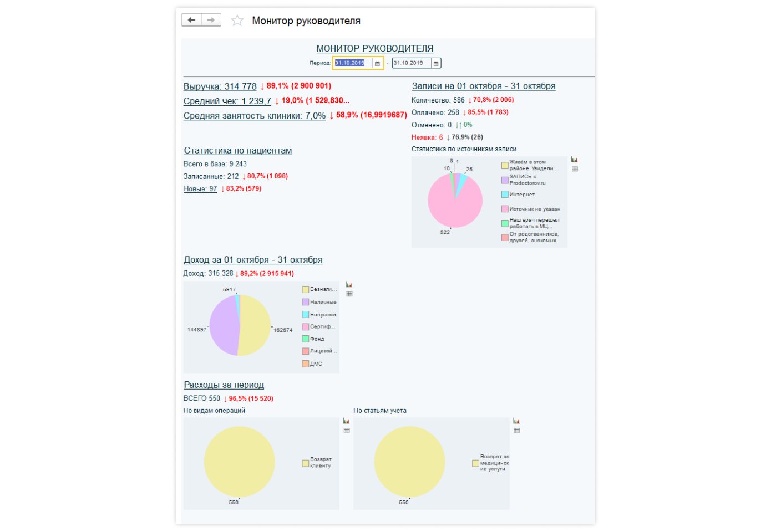
Task: Click Источник не указан legend swatch
Action: (505, 209)
